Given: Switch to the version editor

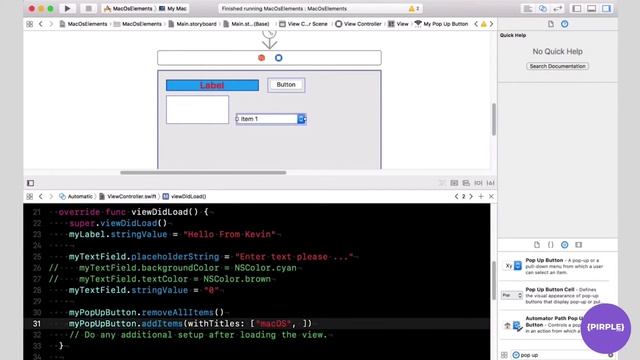Looking at the screenshot, I should point(558,9).
